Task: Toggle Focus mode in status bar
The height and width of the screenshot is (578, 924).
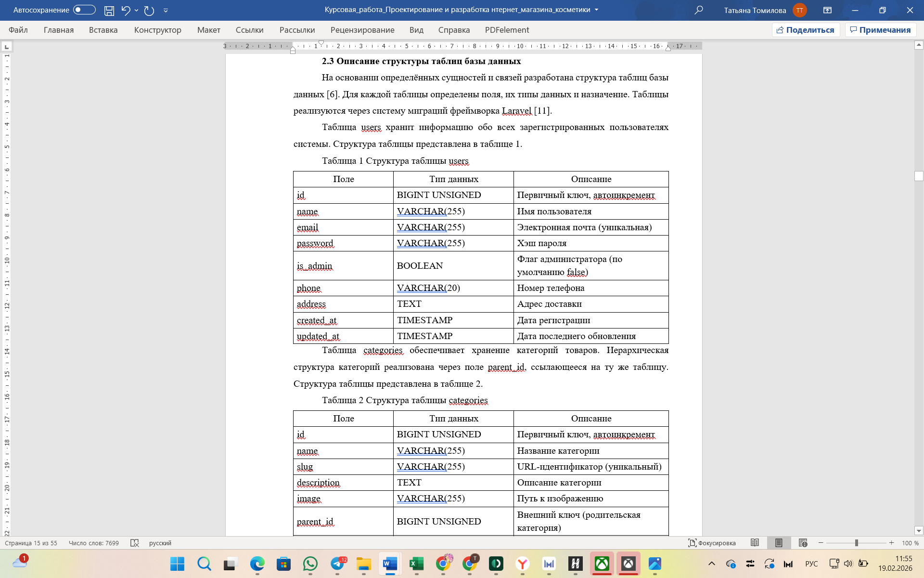Action: click(x=712, y=543)
